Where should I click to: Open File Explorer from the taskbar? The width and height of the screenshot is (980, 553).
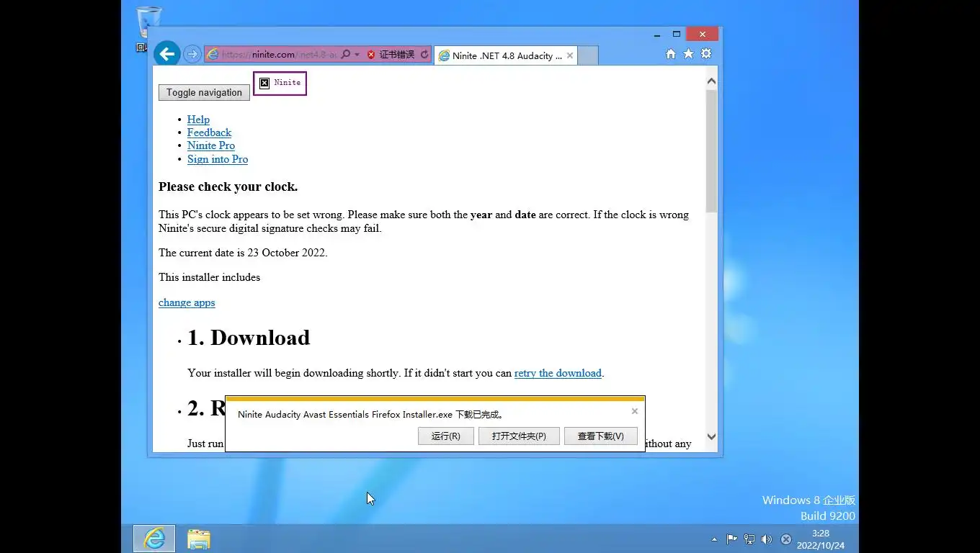coord(199,539)
